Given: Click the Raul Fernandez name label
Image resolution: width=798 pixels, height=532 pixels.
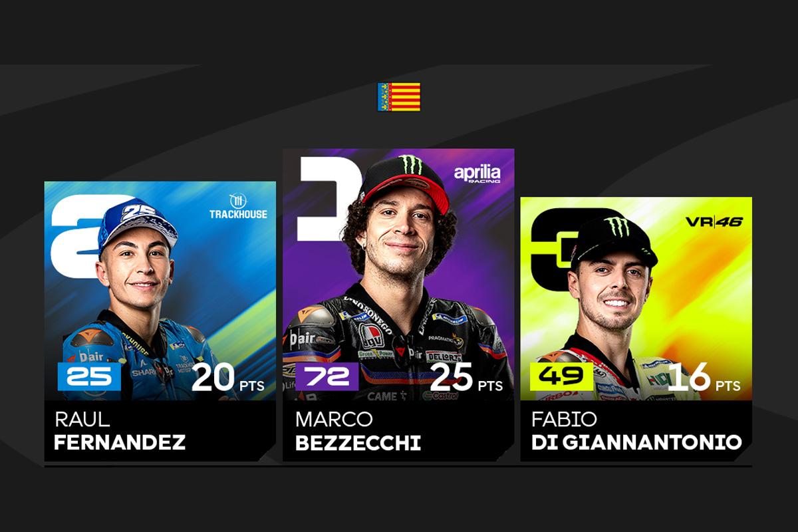Looking at the screenshot, I should 120,432.
